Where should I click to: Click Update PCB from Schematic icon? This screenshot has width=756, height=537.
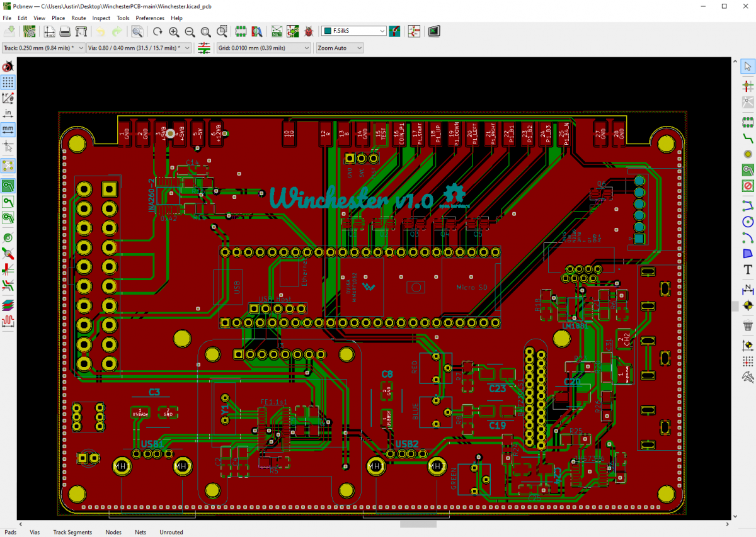(x=292, y=31)
